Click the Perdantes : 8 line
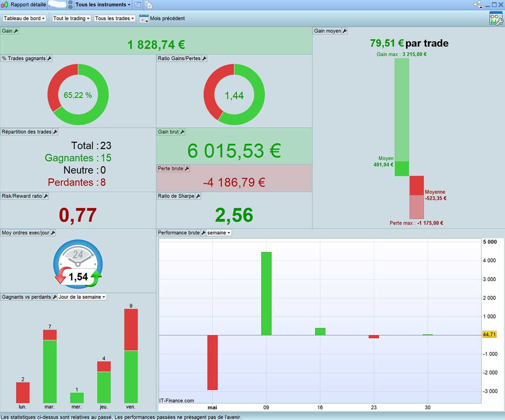The width and height of the screenshot is (505, 420). [77, 182]
